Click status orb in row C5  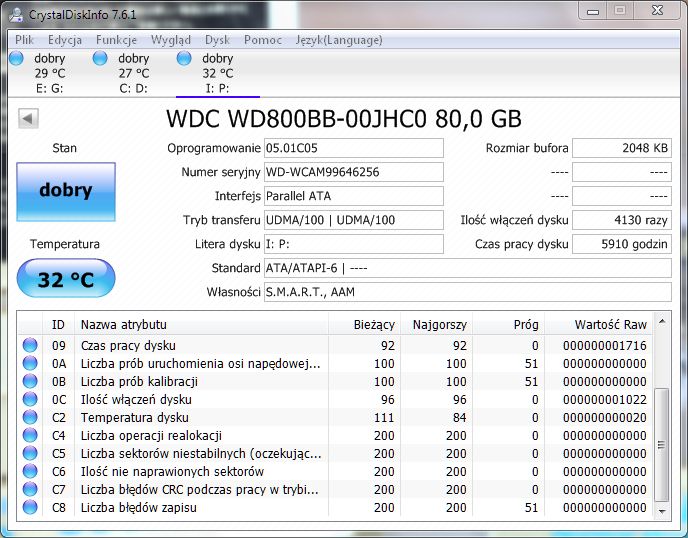pos(30,453)
